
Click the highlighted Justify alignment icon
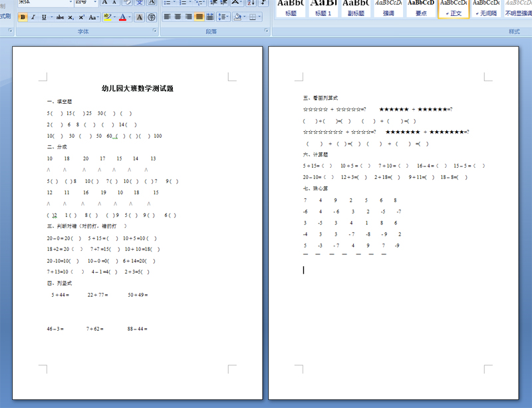point(199,17)
